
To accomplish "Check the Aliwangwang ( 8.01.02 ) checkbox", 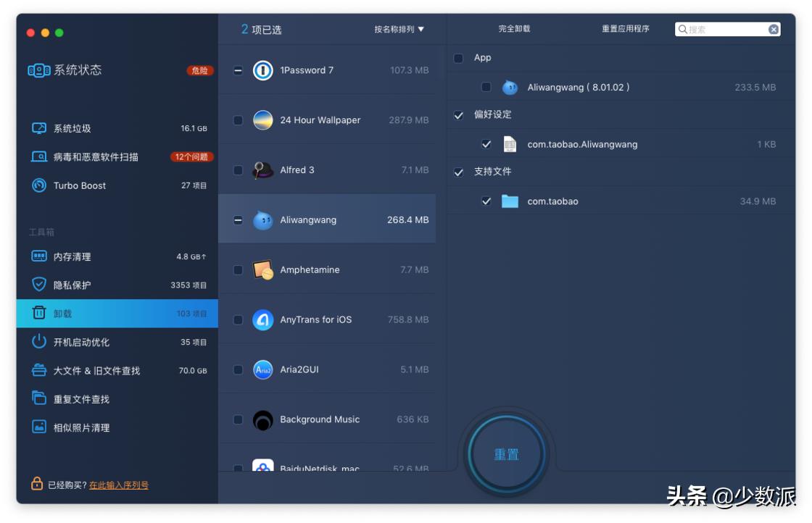I will tap(486, 87).
